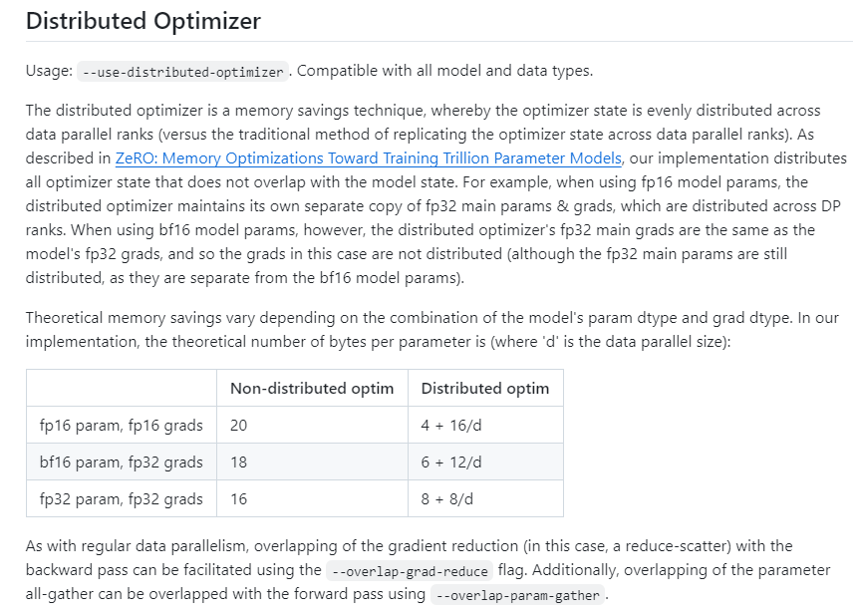Select the fp16 param, fp16 grads row label

(121, 426)
